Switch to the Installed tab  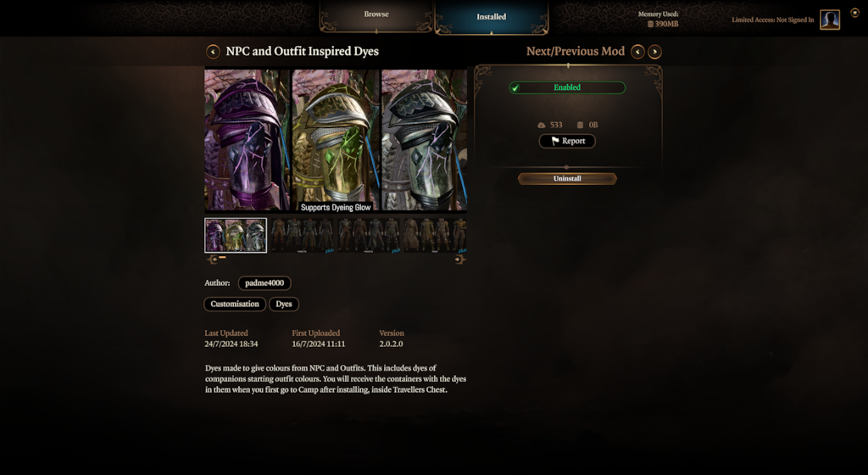coord(492,17)
